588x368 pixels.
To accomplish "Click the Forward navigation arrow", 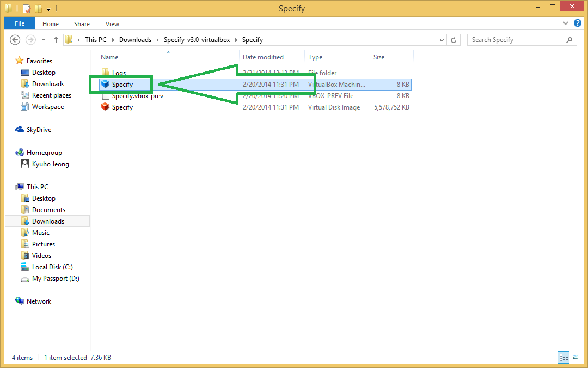I will tap(30, 40).
